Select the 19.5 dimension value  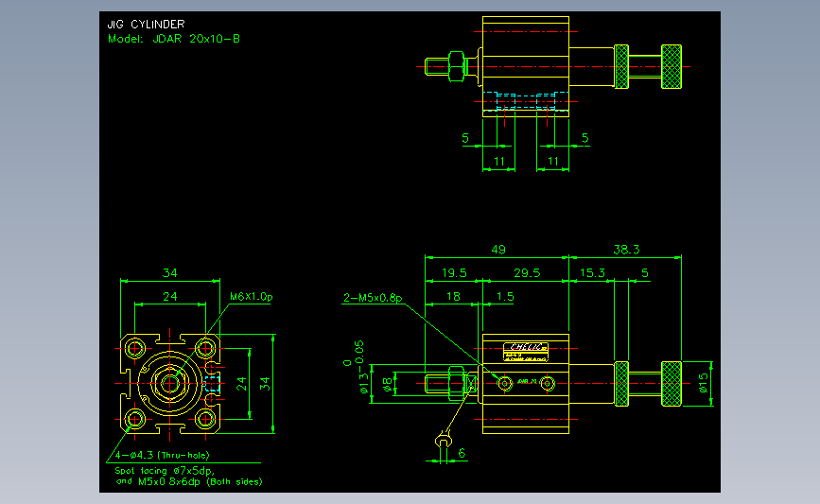coord(454,273)
